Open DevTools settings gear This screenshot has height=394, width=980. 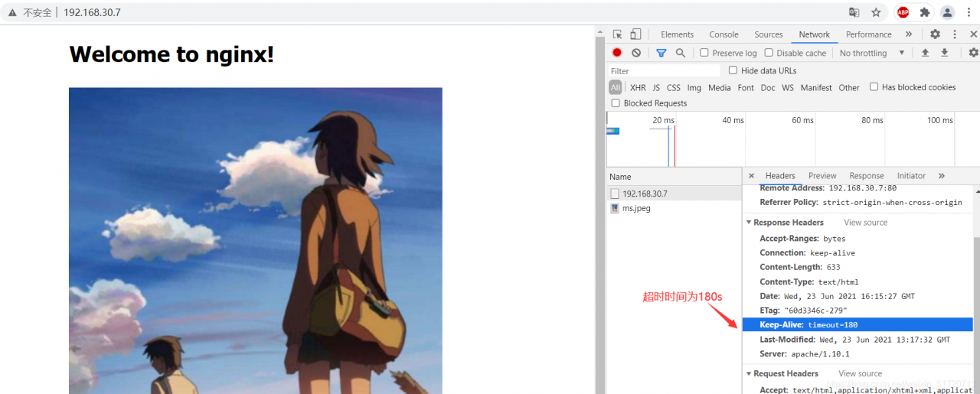[x=935, y=34]
